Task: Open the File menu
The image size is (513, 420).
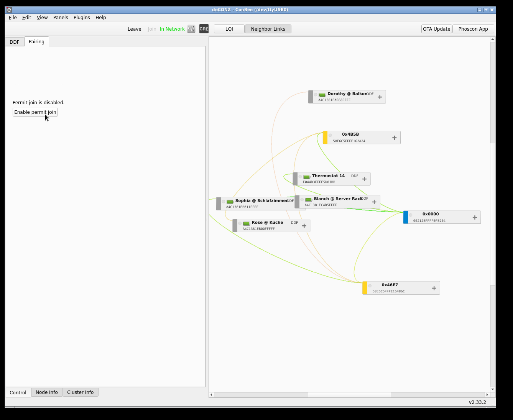Action: click(13, 18)
